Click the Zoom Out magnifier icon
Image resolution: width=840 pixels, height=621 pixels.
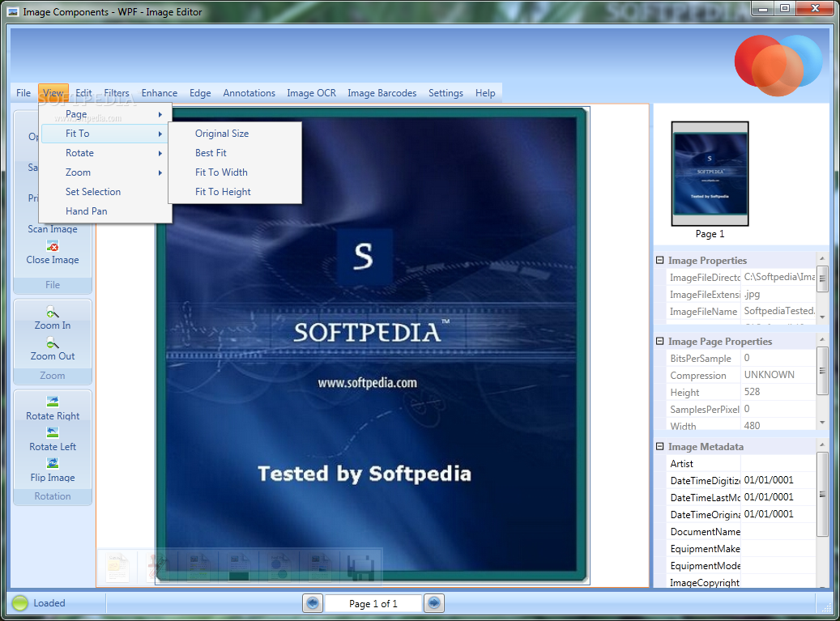tap(53, 342)
